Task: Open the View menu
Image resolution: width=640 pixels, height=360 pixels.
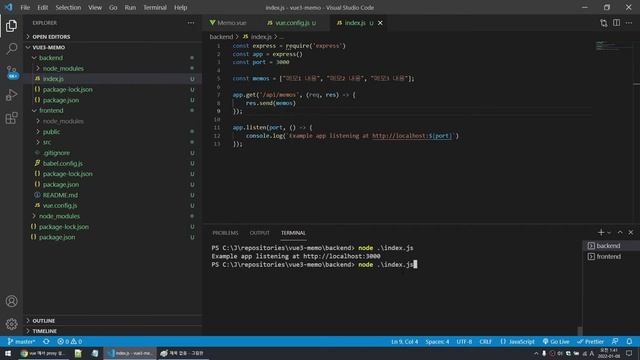Action: [95, 7]
